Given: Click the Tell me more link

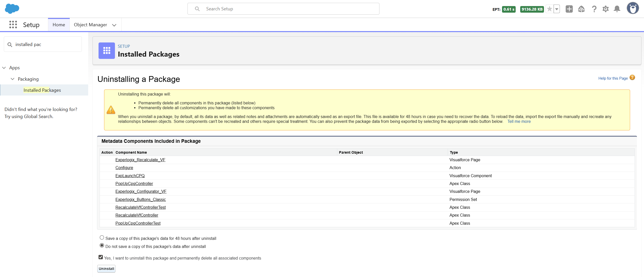Looking at the screenshot, I should click(x=519, y=122).
